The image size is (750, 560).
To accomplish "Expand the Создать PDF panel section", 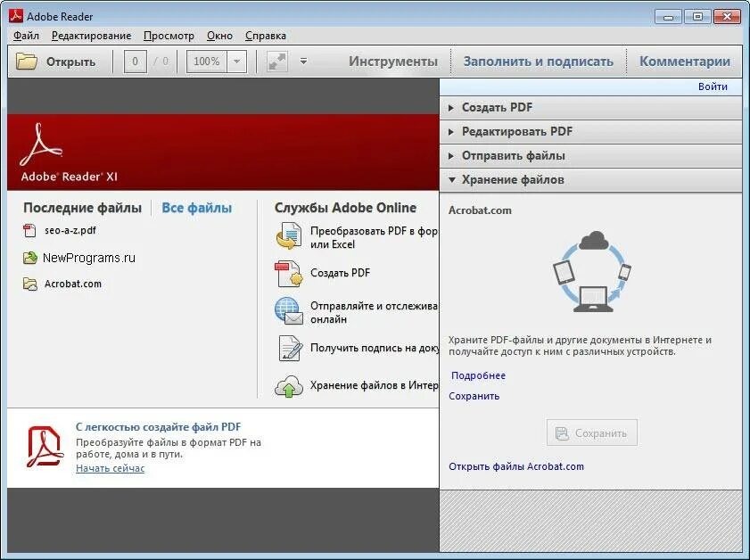I will tap(590, 108).
